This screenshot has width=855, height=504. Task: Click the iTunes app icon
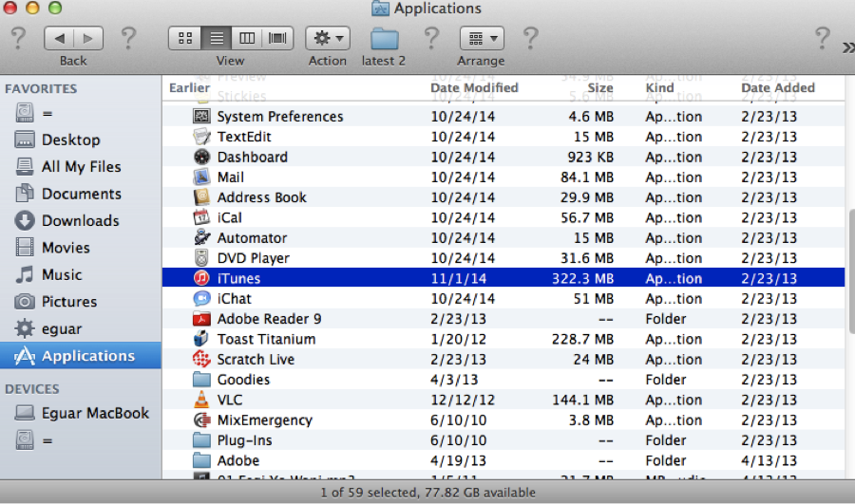201,278
